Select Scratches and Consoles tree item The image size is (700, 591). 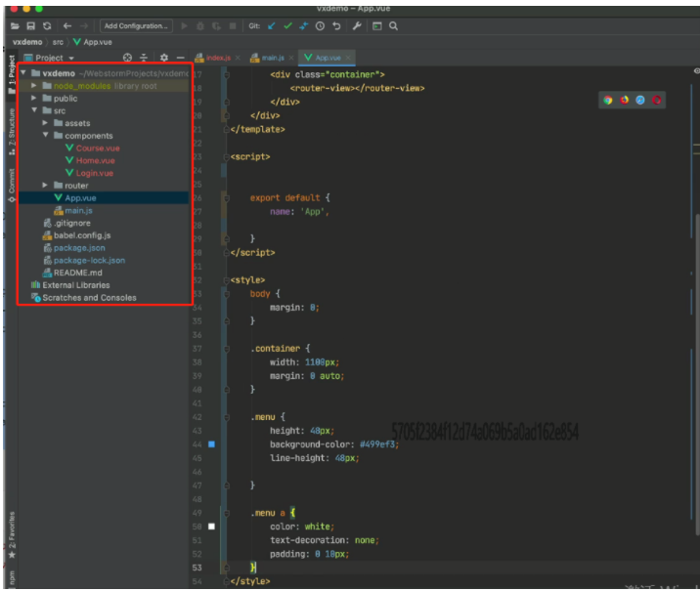89,298
